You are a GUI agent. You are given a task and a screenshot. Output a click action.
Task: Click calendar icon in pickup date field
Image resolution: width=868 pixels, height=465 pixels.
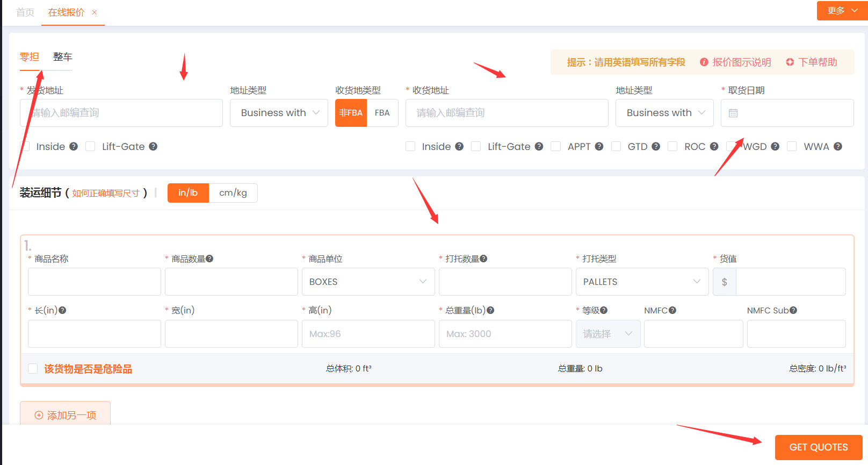click(733, 113)
